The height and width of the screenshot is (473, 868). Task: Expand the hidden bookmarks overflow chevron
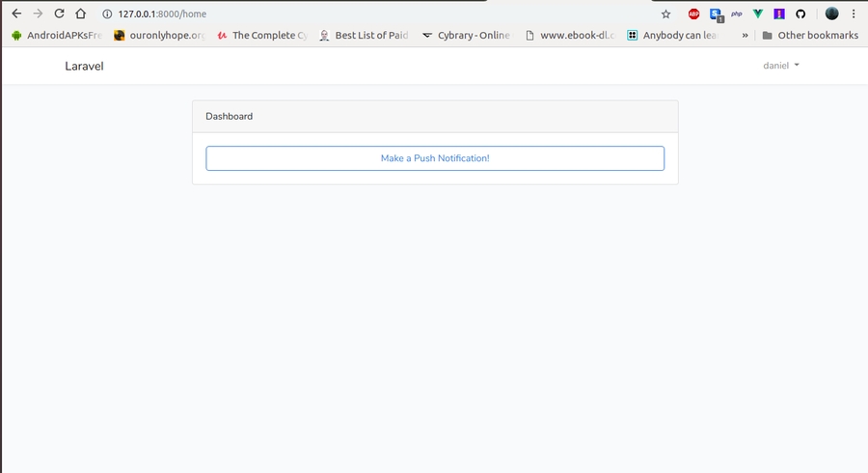745,36
